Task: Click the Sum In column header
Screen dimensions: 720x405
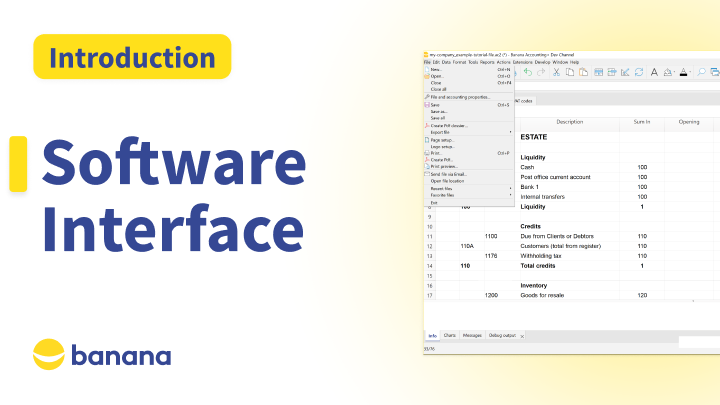Action: click(642, 122)
